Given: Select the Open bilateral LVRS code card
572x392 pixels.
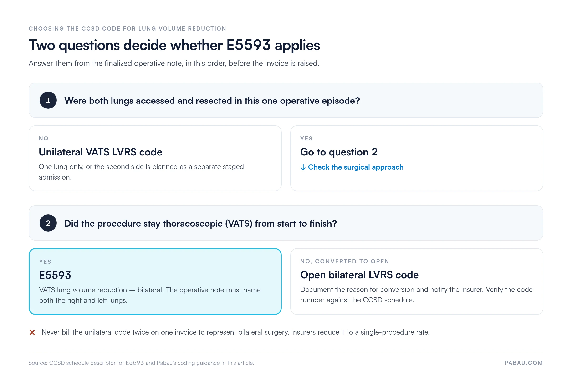Looking at the screenshot, I should [417, 281].
